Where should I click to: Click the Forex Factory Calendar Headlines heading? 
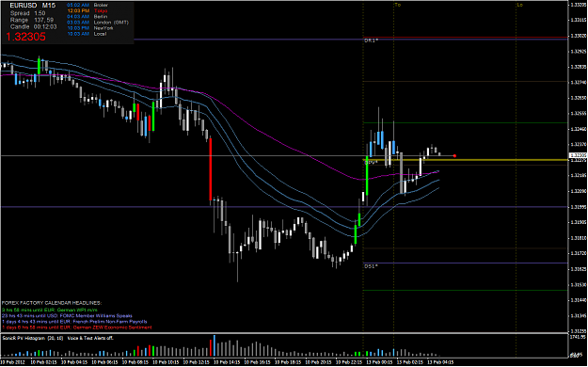52,302
